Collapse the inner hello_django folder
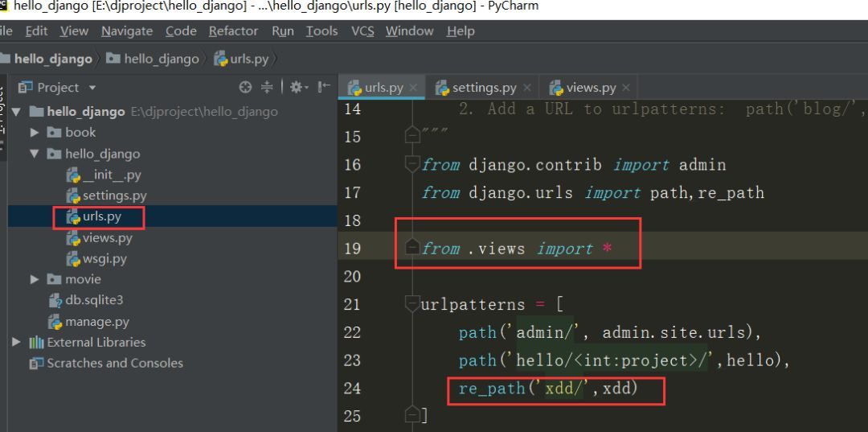 coord(35,154)
